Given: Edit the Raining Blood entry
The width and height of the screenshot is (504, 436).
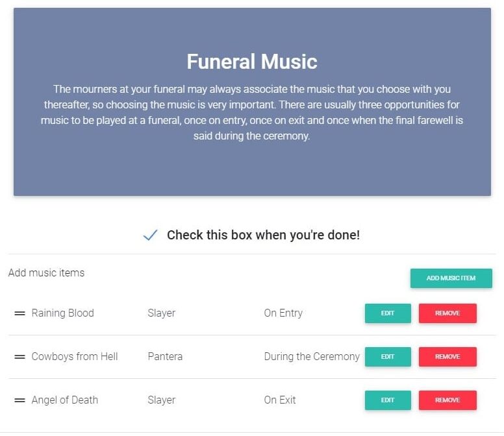Looking at the screenshot, I should click(x=388, y=313).
